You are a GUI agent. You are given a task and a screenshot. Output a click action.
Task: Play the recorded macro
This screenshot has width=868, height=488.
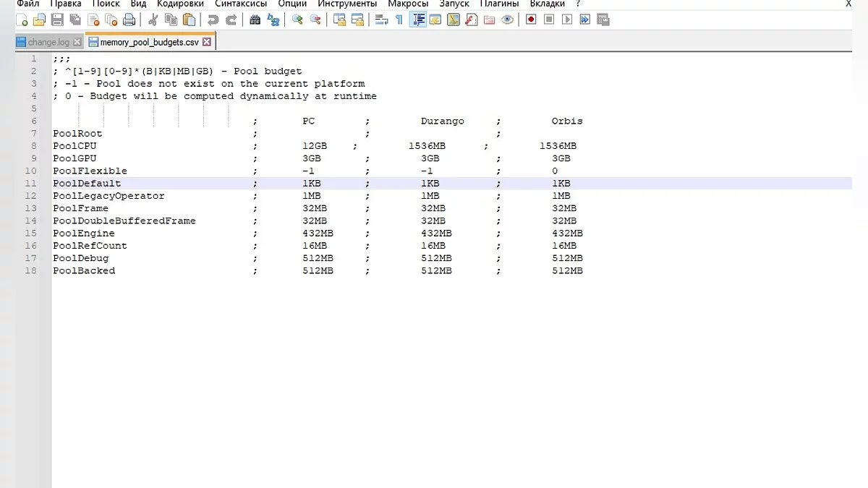click(x=567, y=20)
